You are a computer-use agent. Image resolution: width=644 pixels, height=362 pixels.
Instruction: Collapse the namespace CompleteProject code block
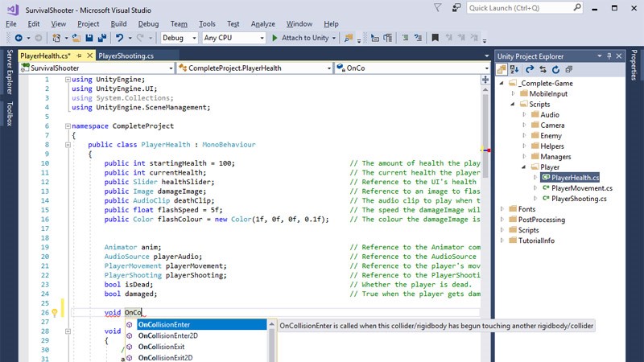pyautogui.click(x=68, y=126)
